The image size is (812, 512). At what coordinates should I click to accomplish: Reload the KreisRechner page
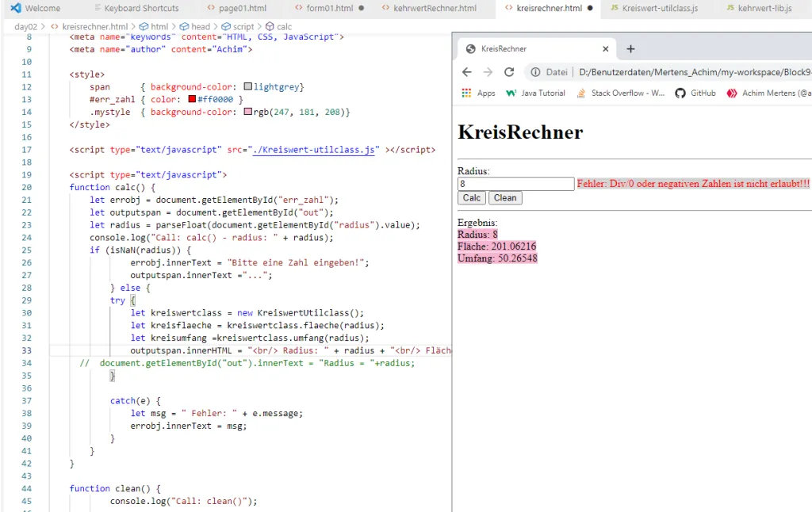coord(510,72)
